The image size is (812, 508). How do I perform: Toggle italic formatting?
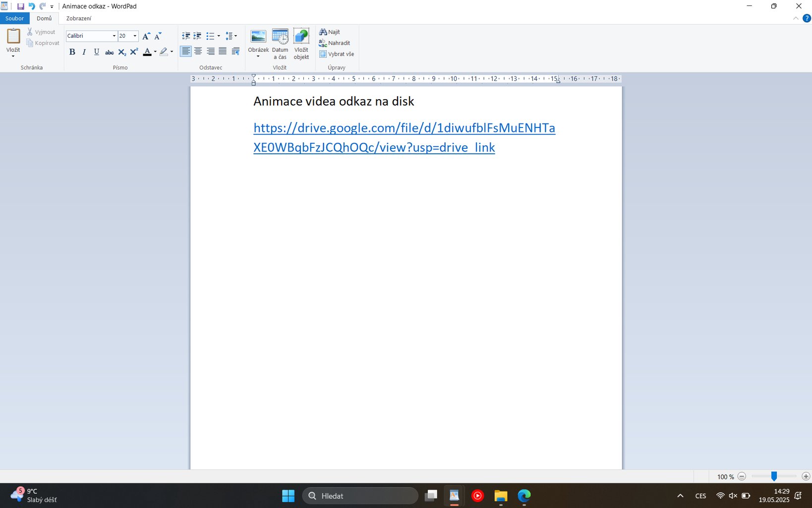click(x=84, y=52)
